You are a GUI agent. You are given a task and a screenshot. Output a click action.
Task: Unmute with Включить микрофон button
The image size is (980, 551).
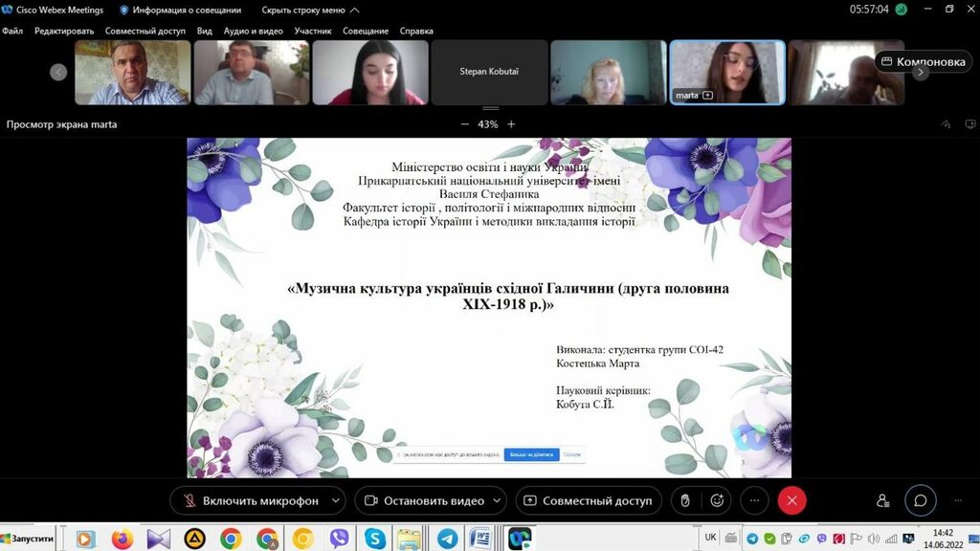[x=247, y=500]
